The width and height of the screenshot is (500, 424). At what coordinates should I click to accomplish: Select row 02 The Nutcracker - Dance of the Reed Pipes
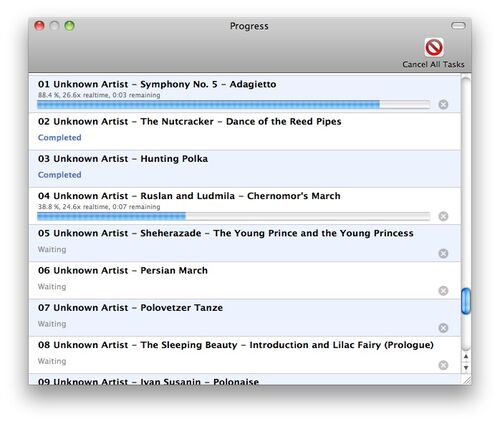point(245,131)
